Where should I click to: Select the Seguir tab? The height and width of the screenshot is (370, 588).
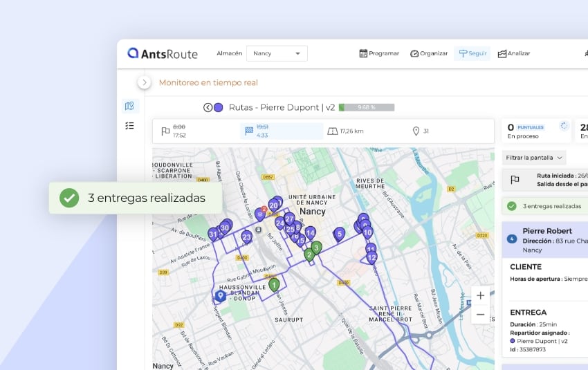click(x=472, y=53)
